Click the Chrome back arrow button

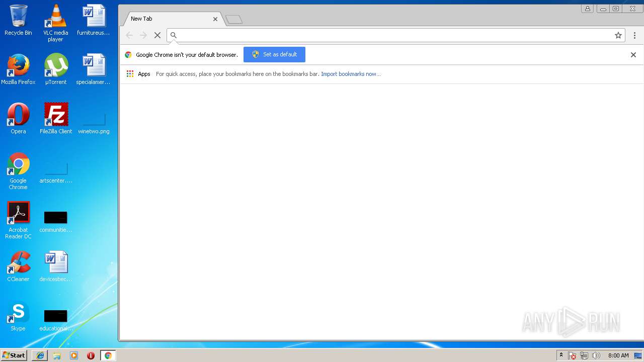(129, 35)
